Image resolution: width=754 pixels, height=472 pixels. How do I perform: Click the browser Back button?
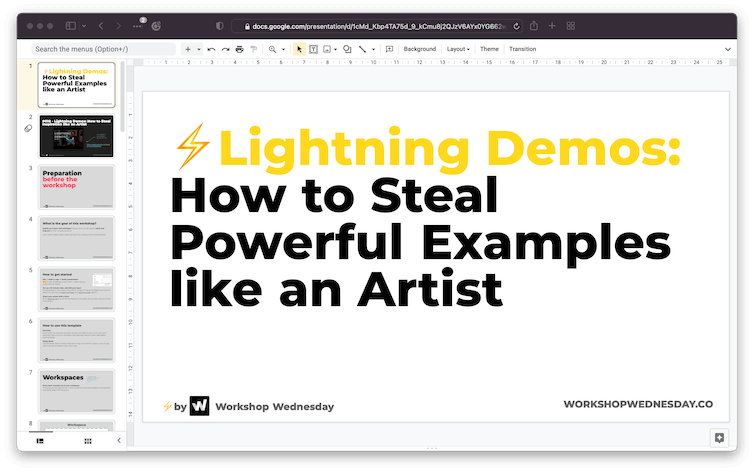[104, 25]
